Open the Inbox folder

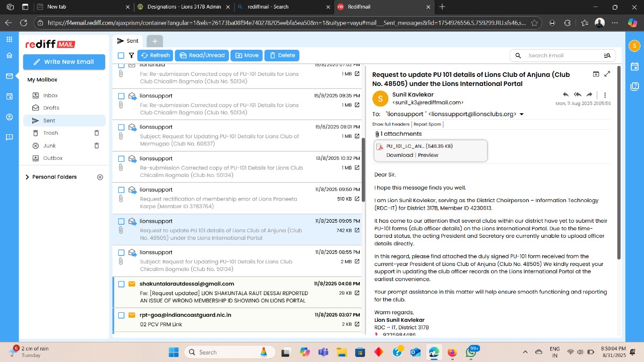tap(50, 96)
